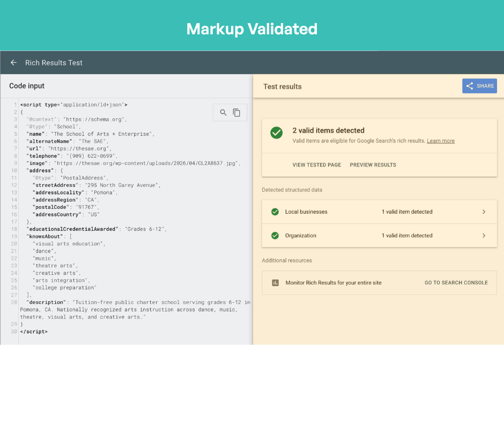The height and width of the screenshot is (423, 504).
Task: Copy the code input contents
Action: (236, 112)
